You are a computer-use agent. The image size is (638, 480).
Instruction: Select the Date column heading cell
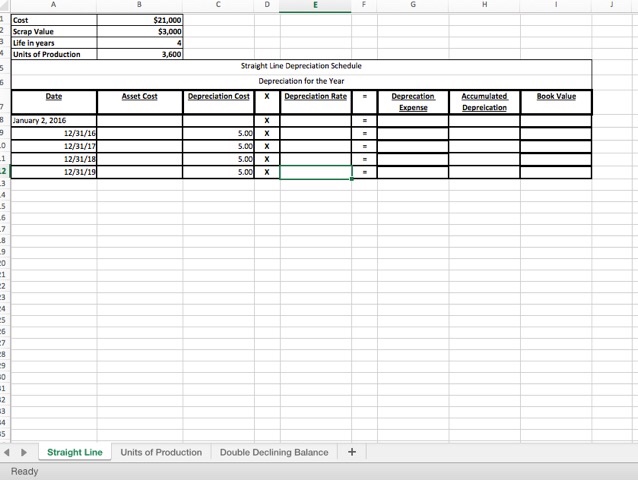tap(54, 102)
